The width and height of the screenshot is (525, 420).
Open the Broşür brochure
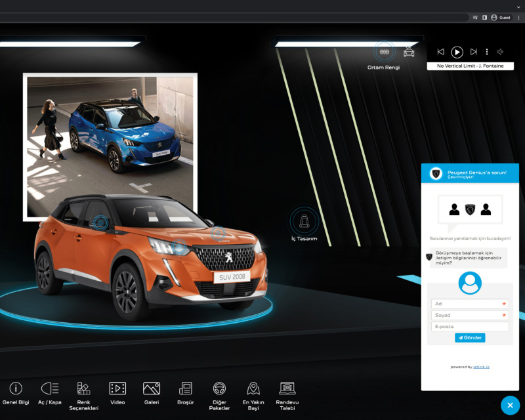coord(186,388)
